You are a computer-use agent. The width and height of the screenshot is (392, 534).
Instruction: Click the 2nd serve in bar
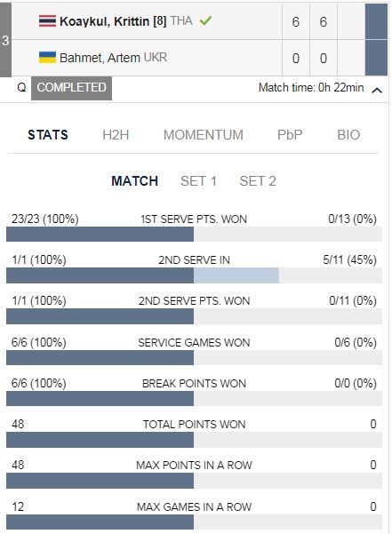pos(194,275)
